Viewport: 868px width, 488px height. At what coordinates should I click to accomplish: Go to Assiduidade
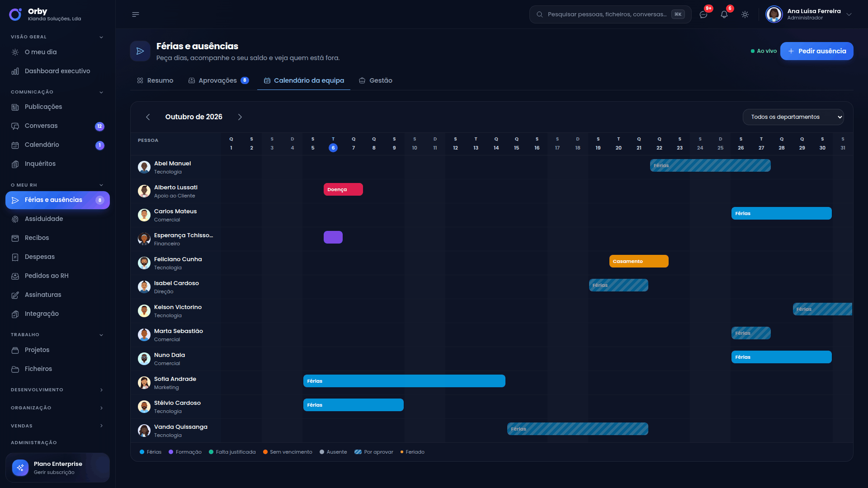point(57,219)
